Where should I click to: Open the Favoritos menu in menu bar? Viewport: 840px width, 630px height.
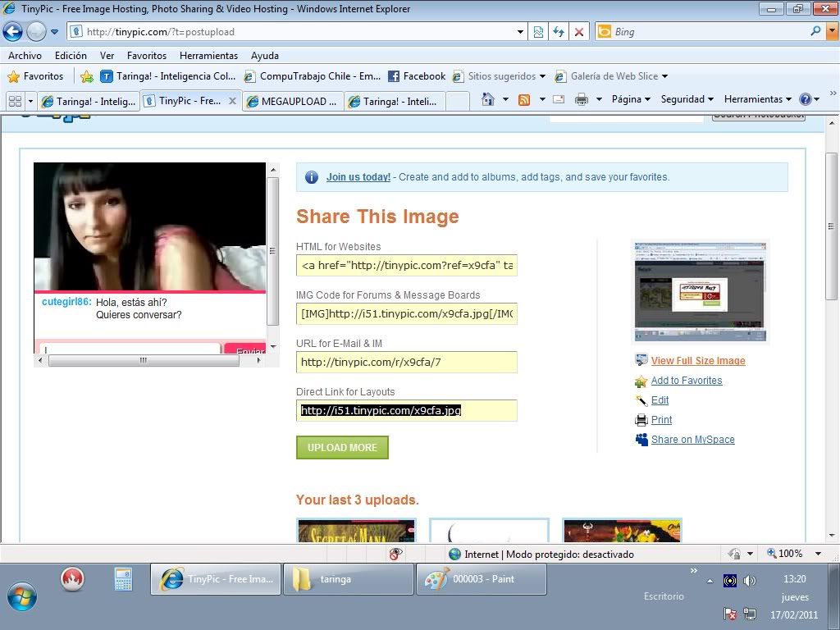point(147,56)
